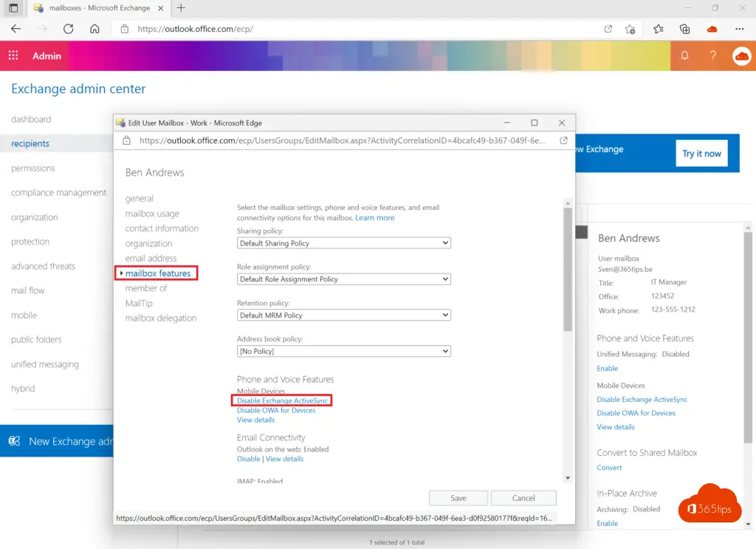Viewport: 756px width, 549px height.
Task: Click the Cancel button
Action: click(x=523, y=498)
